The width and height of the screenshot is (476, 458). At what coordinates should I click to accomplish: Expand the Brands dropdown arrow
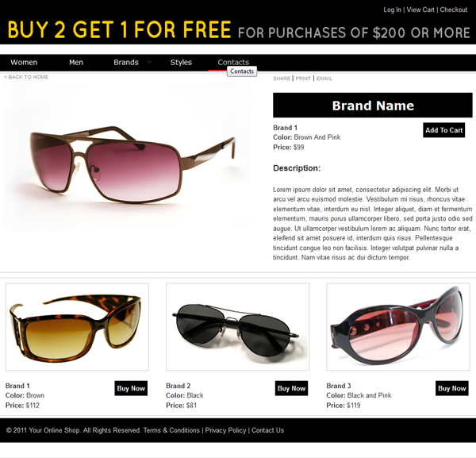(x=149, y=62)
